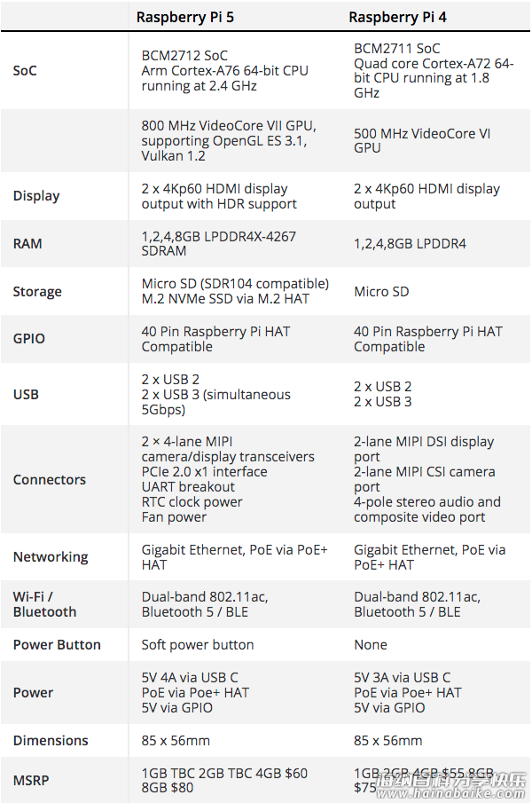Click the Display row label
532x803 pixels.
click(36, 196)
